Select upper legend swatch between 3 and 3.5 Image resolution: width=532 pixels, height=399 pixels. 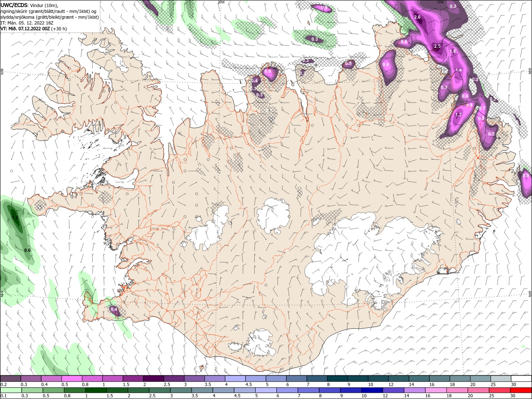(194, 379)
